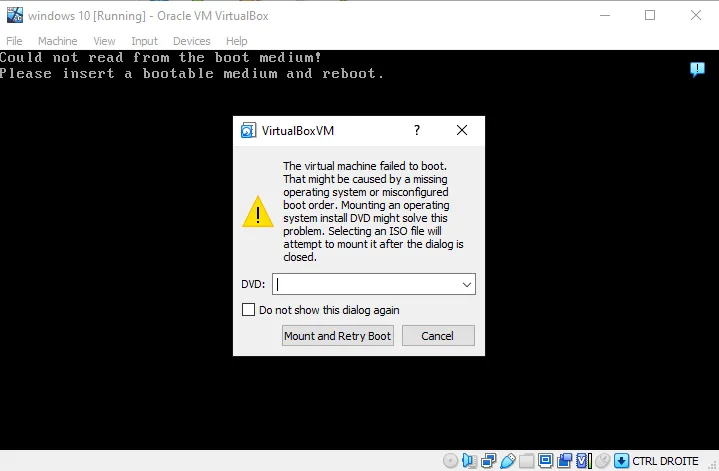Click the Mount and Retry Boot button
The height and width of the screenshot is (471, 719).
pos(338,336)
